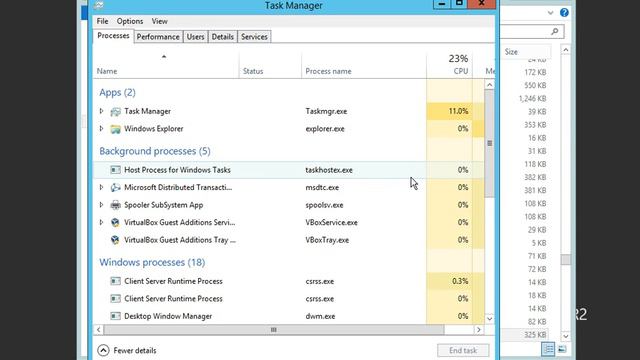Click the search magnifier in the Explorer window
Image resolution: width=640 pixels, height=360 pixels.
(x=554, y=31)
